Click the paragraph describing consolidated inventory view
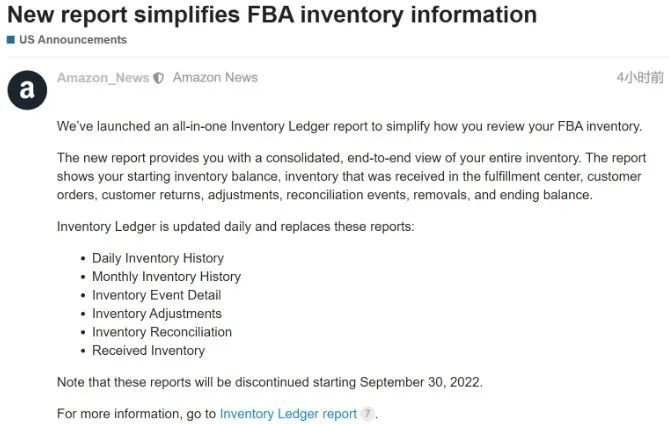Viewport: 670px width, 424px height. click(x=350, y=176)
